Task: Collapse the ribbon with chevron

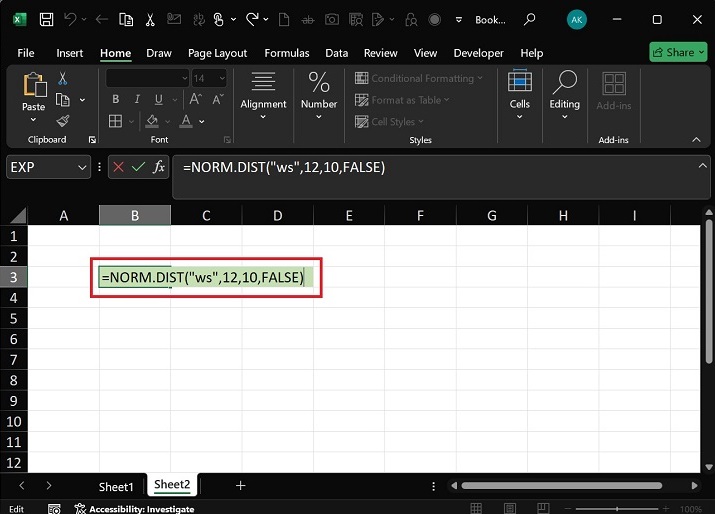Action: [696, 140]
